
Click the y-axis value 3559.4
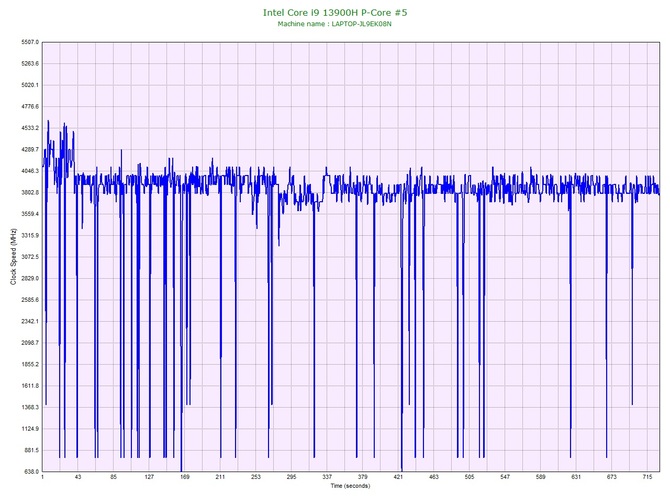(30, 214)
